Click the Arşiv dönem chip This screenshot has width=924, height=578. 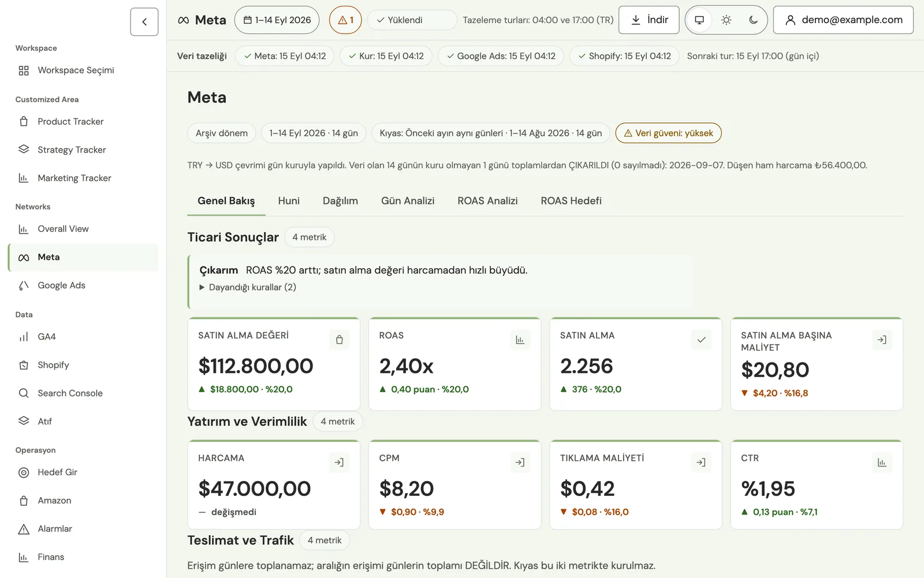[222, 133]
